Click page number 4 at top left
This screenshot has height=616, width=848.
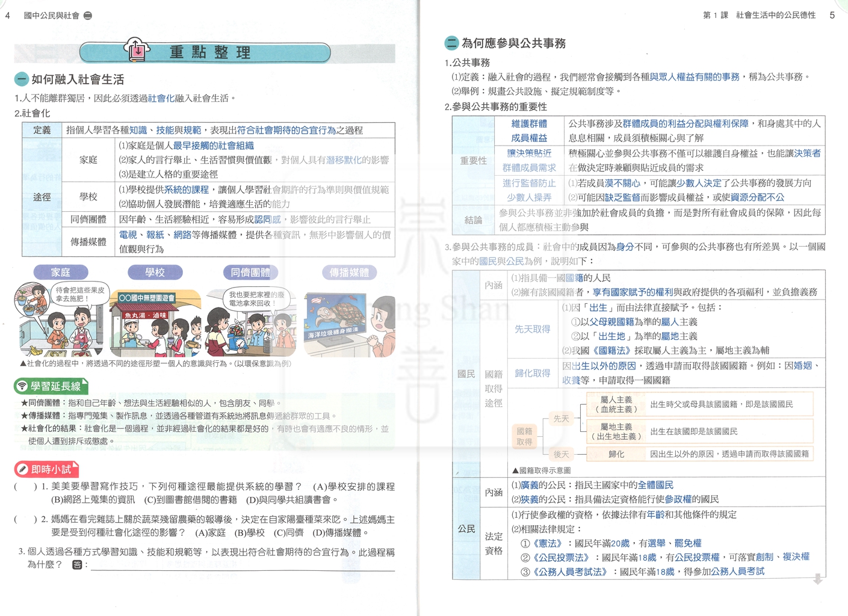(x=7, y=16)
